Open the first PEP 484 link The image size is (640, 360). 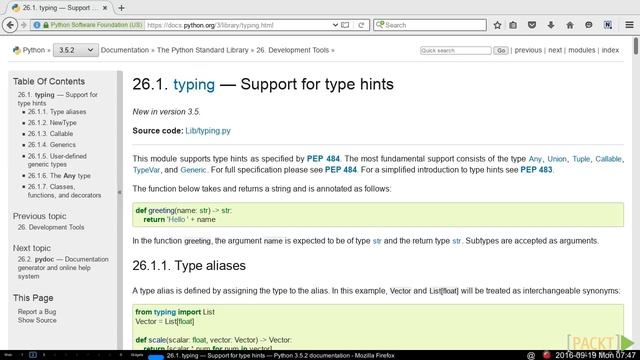click(x=323, y=159)
